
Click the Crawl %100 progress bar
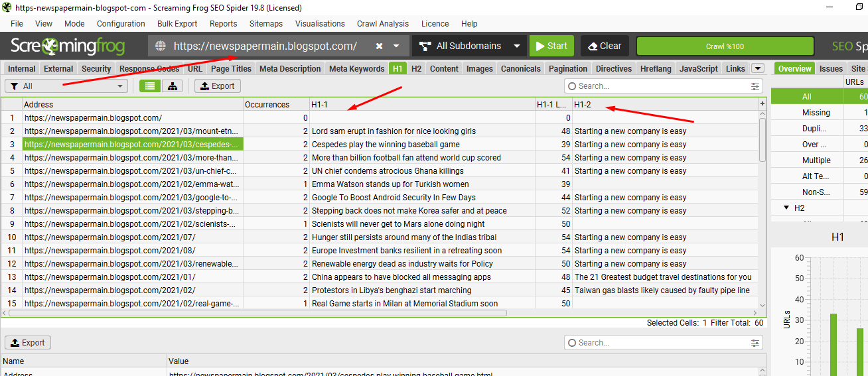tap(725, 46)
